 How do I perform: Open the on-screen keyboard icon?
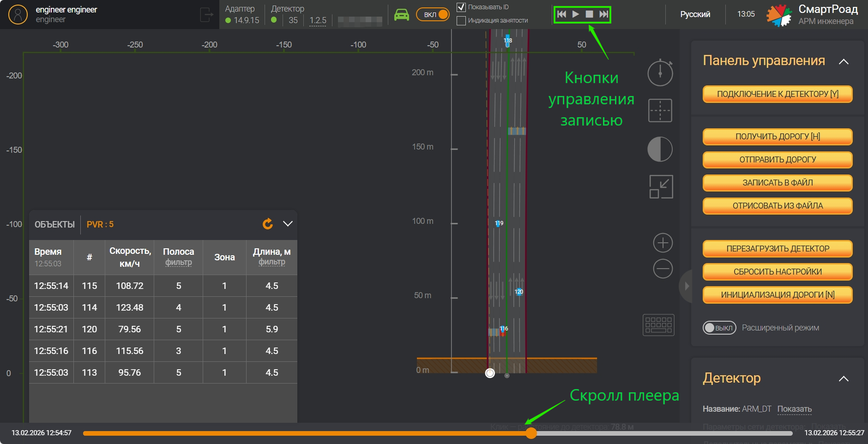[x=658, y=325]
